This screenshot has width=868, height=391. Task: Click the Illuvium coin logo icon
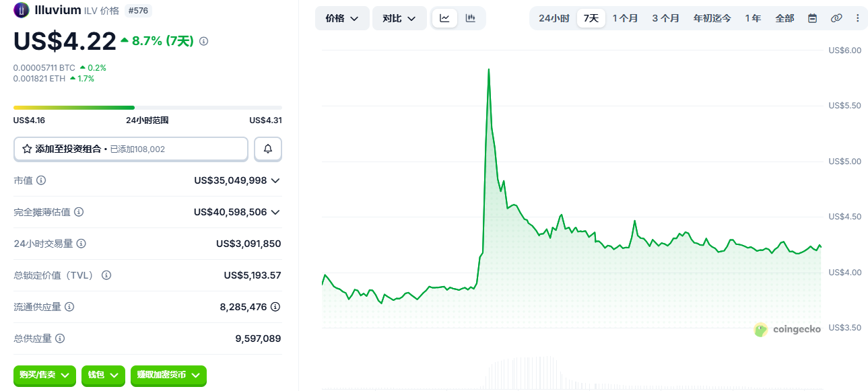point(22,10)
